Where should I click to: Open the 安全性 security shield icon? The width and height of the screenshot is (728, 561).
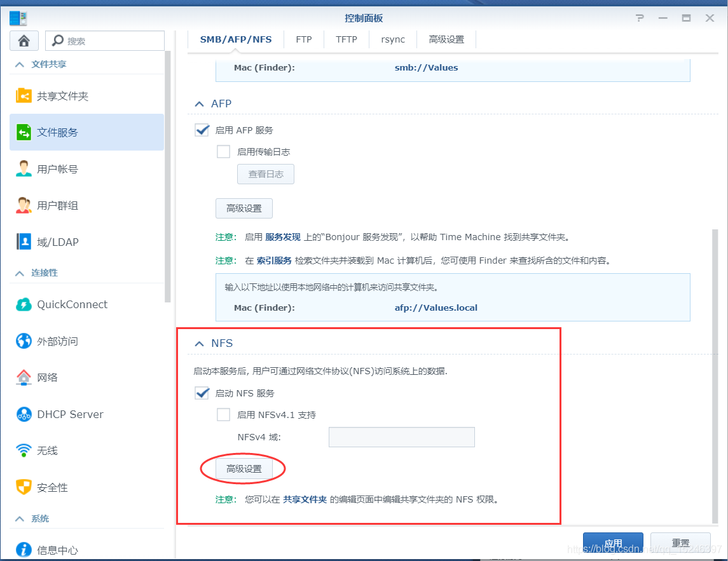[x=24, y=487]
